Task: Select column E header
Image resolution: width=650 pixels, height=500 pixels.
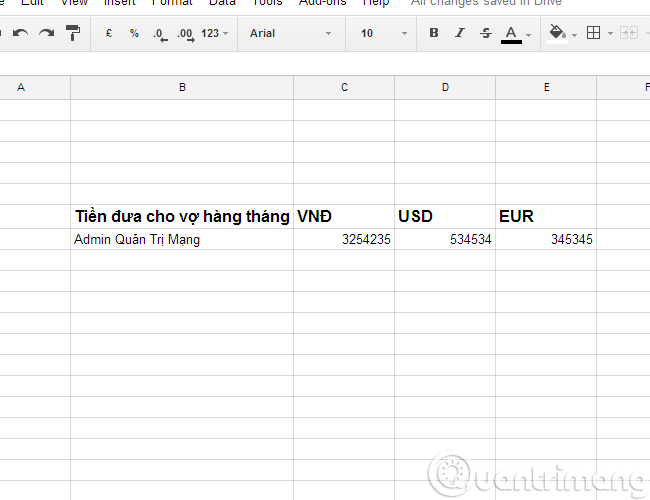Action: click(x=546, y=87)
